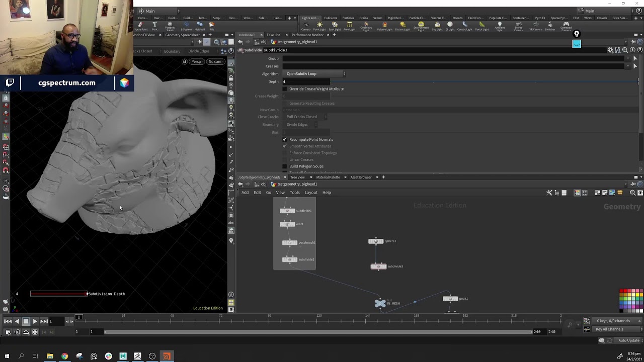Add a Sky Light from shelf
This screenshot has width=644, height=362.
(x=437, y=26)
